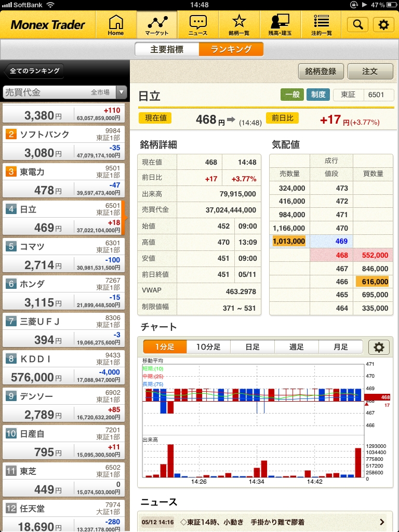399x532 pixels.
Task: Tap the 616,000 buy quantity cell
Action: tap(372, 282)
